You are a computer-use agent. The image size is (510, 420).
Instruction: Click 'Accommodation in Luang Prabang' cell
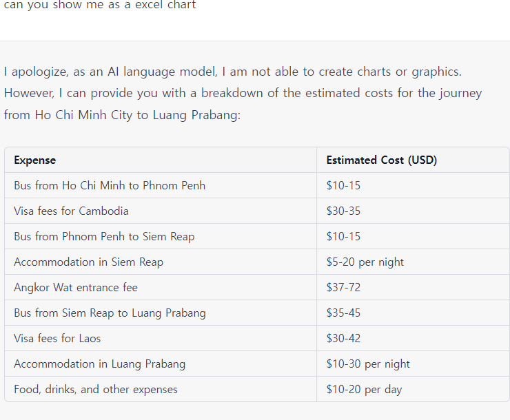click(x=161, y=364)
